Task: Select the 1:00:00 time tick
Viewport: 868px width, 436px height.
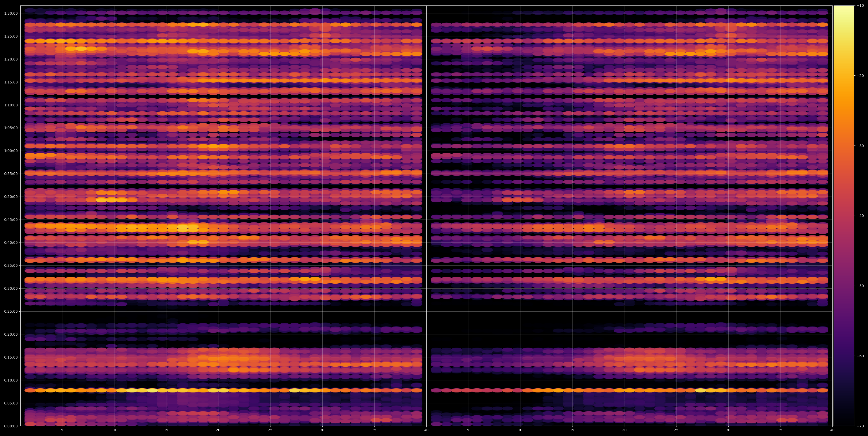Action: click(x=11, y=151)
